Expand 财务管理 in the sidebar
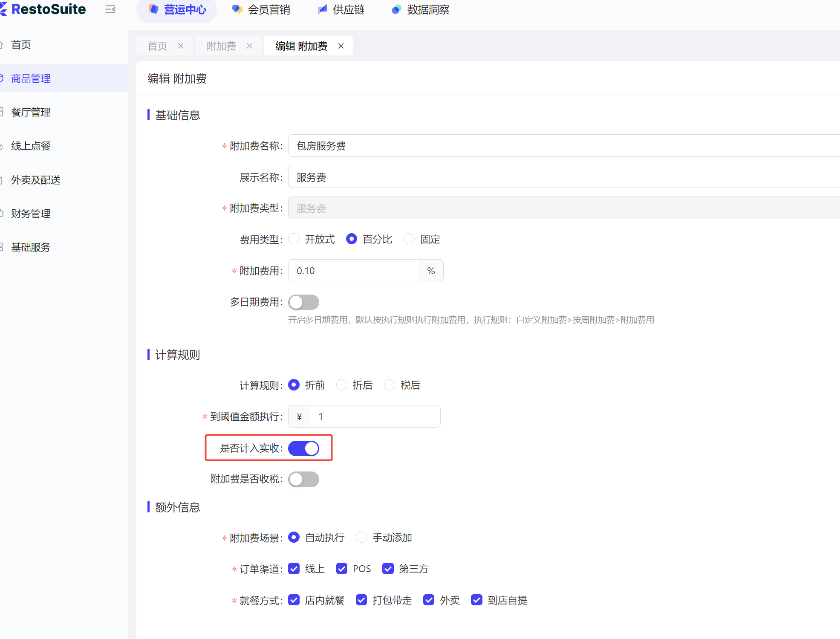The height and width of the screenshot is (639, 840). point(31,214)
